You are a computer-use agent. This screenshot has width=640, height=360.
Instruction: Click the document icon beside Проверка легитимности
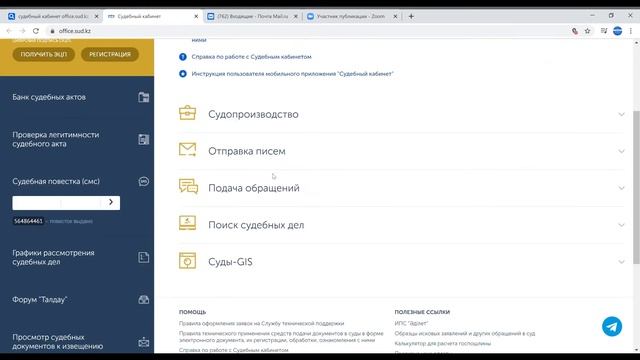click(x=144, y=139)
